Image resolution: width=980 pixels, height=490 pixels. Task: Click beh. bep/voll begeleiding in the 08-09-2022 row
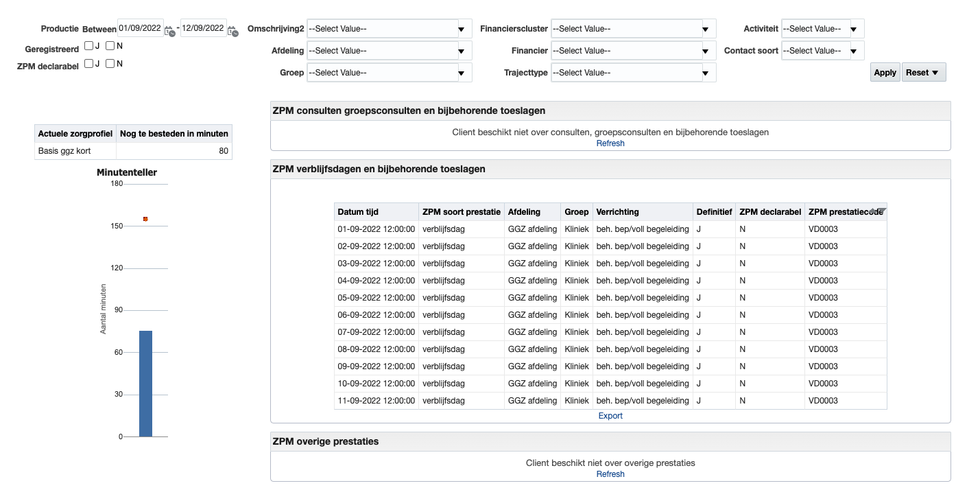point(643,349)
